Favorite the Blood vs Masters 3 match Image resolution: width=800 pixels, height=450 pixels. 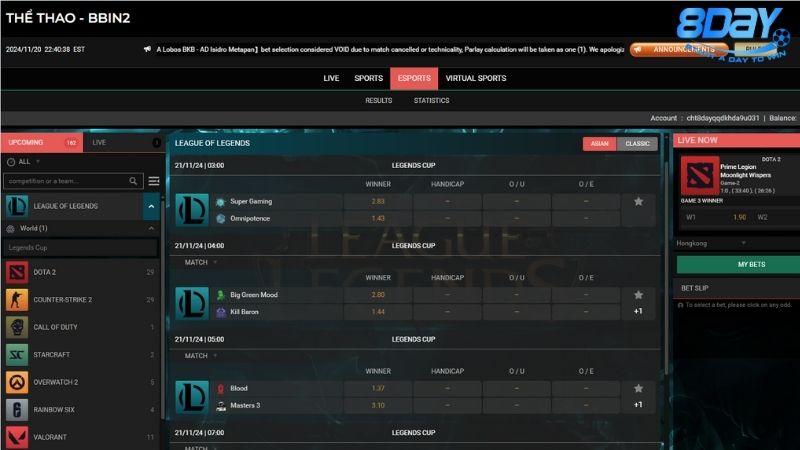[638, 388]
